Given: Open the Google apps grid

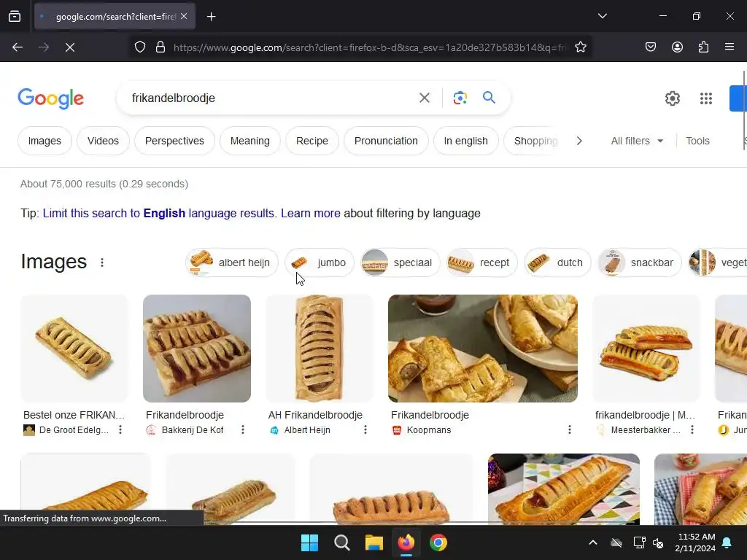Looking at the screenshot, I should click(706, 98).
